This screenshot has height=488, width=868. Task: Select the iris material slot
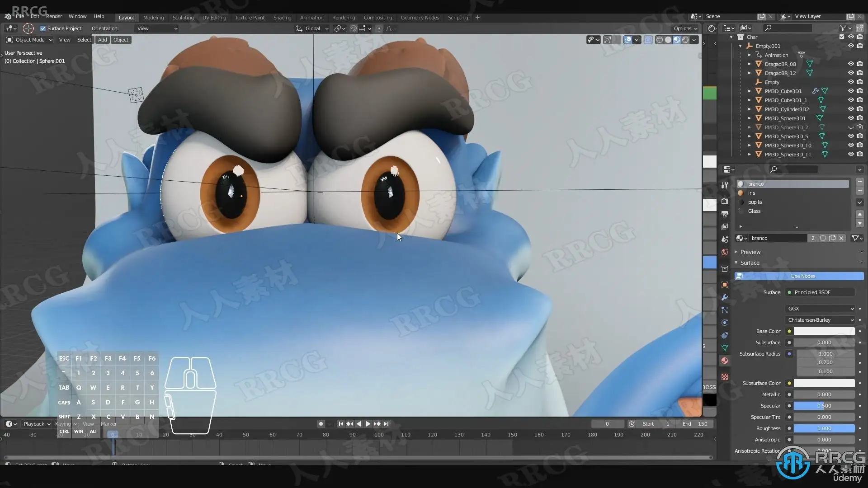(x=751, y=193)
